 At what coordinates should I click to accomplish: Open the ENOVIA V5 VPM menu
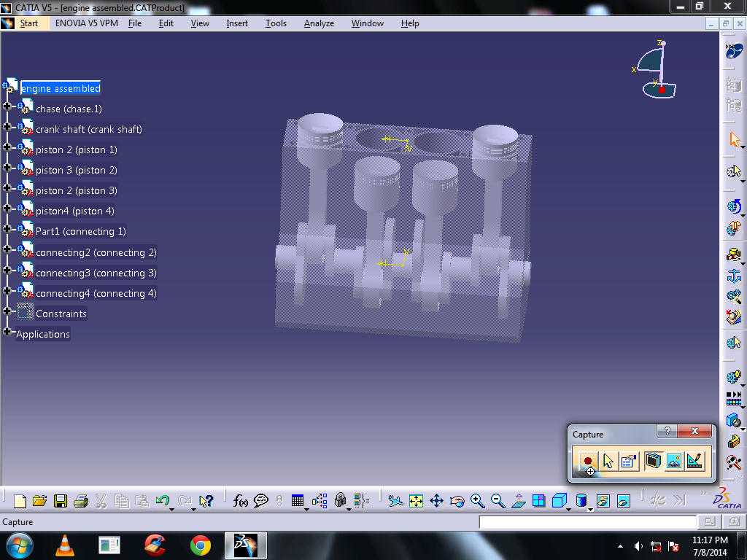pos(86,23)
